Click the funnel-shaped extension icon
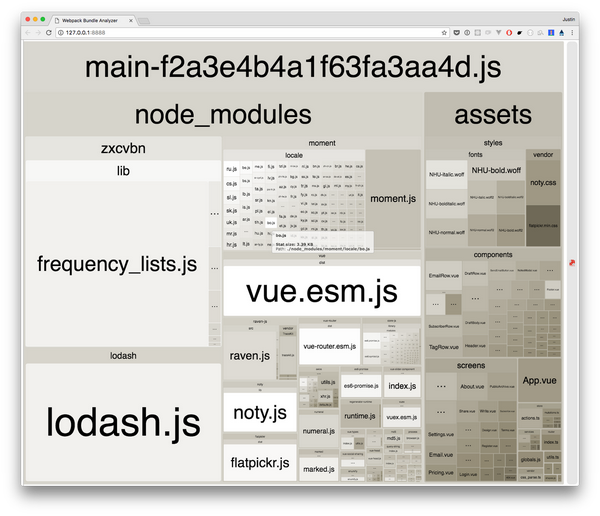This screenshot has width=600, height=516. tap(499, 33)
